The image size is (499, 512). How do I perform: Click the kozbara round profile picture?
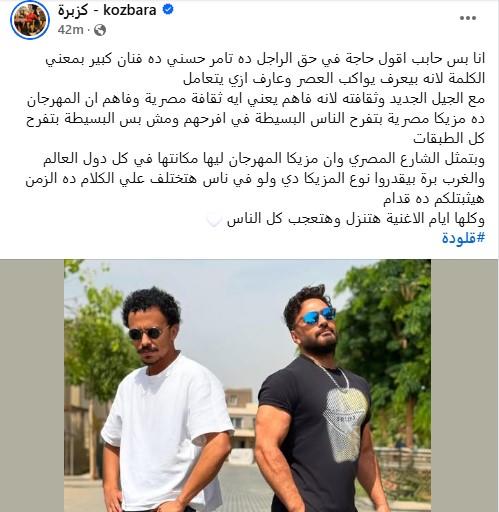(x=30, y=20)
